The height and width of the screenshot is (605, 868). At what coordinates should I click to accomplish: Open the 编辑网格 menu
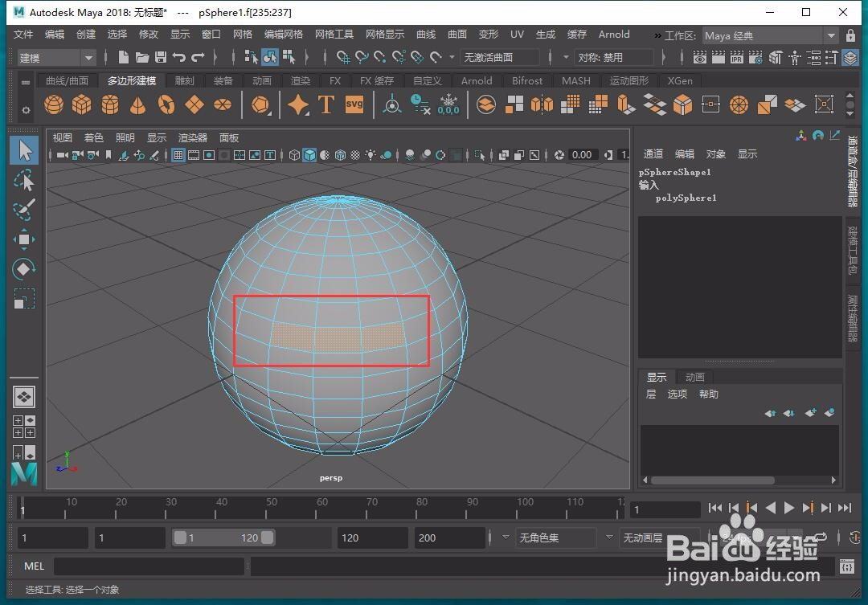(x=284, y=35)
